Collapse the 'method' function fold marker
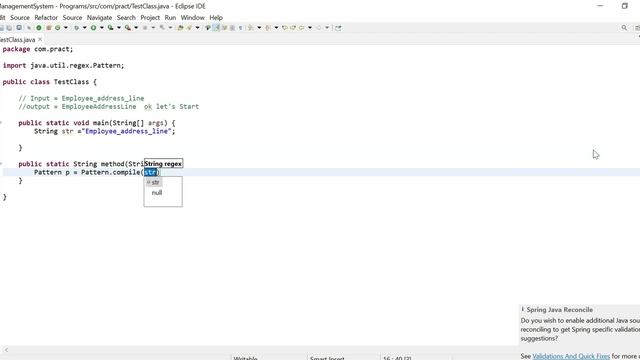This screenshot has width=640, height=360. click(x=1, y=164)
